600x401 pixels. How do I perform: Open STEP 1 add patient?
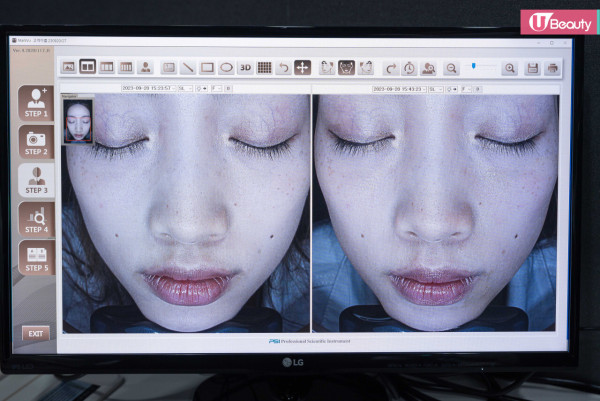pyautogui.click(x=36, y=103)
